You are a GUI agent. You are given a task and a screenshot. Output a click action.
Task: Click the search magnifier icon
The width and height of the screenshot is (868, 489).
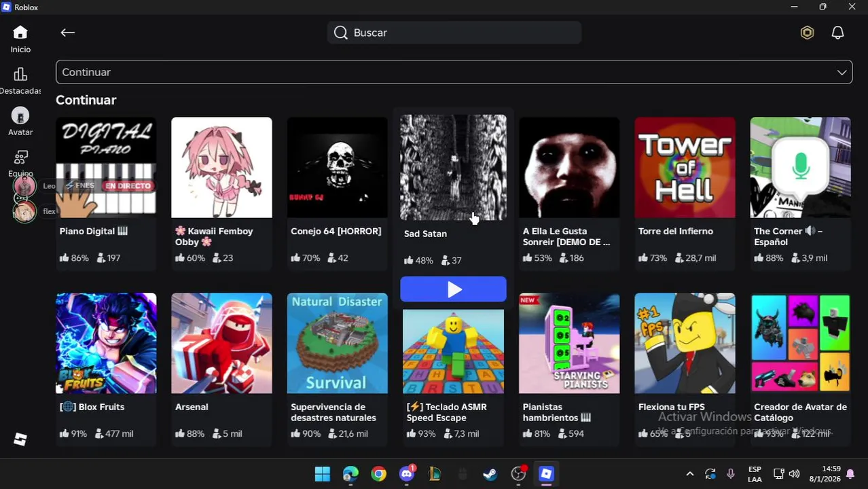pos(341,33)
